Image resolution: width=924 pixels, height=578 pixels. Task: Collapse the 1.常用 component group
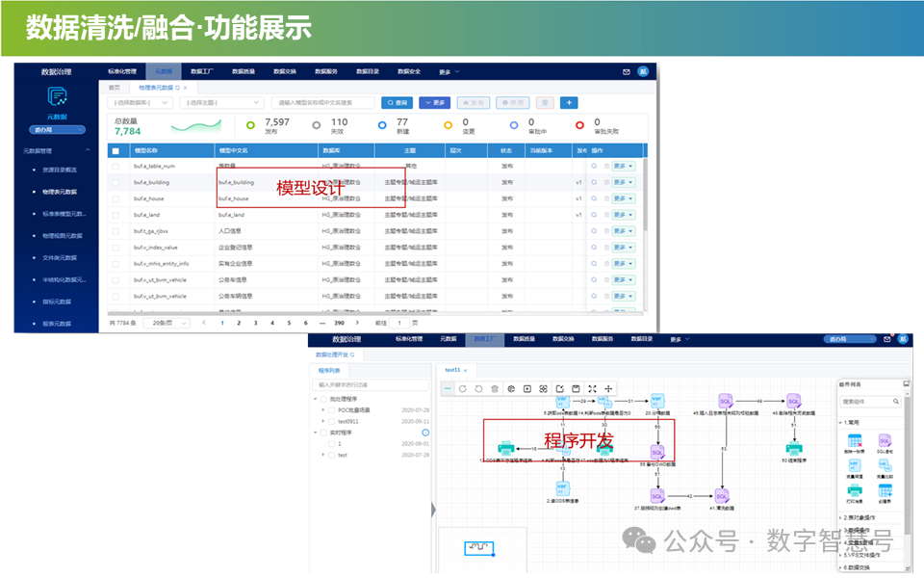point(840,422)
